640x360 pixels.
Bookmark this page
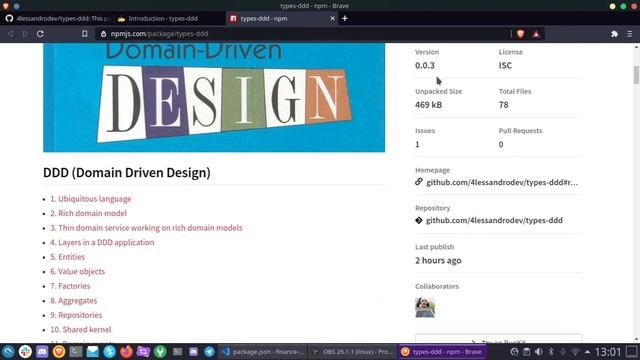(x=84, y=34)
